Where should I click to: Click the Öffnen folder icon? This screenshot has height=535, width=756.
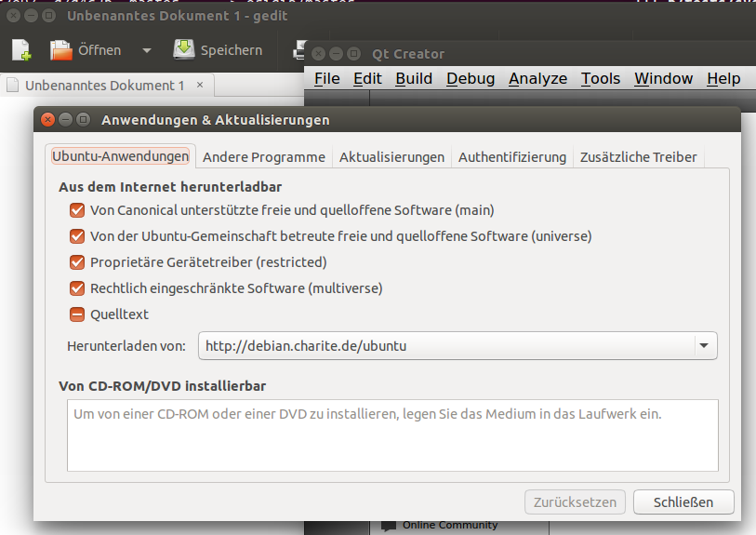[60, 50]
